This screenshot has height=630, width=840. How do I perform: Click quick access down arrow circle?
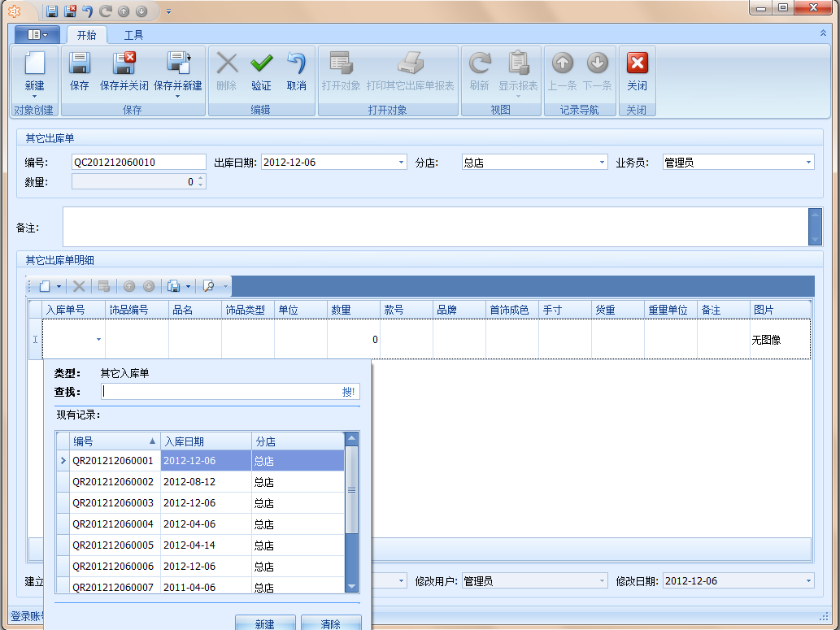coord(141,11)
